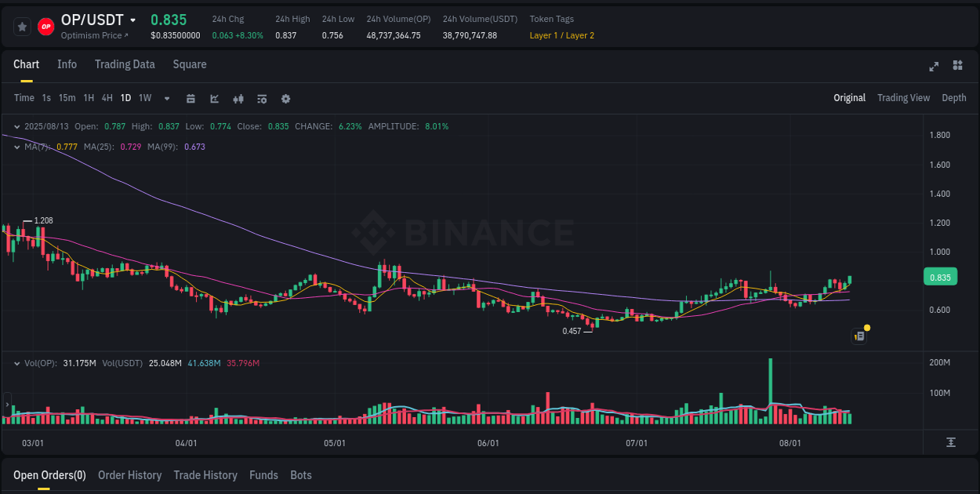Select the 4H interval option
The image size is (980, 494).
(x=107, y=98)
